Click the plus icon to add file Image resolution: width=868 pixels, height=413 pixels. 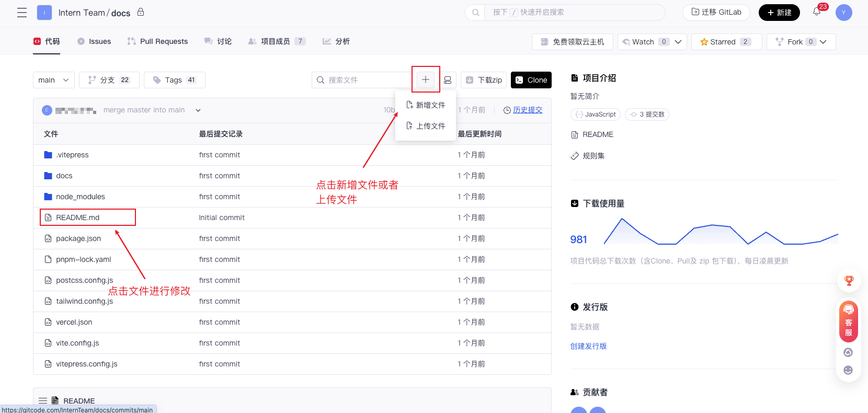(426, 79)
